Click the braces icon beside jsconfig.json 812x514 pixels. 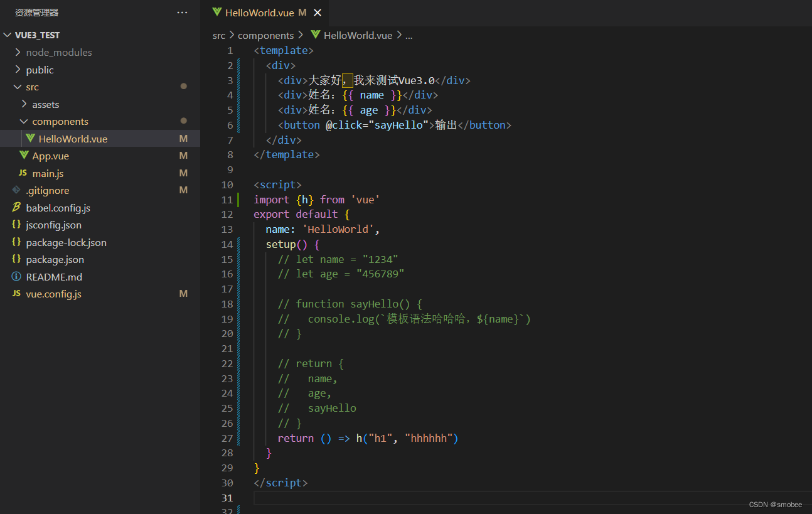tap(16, 225)
